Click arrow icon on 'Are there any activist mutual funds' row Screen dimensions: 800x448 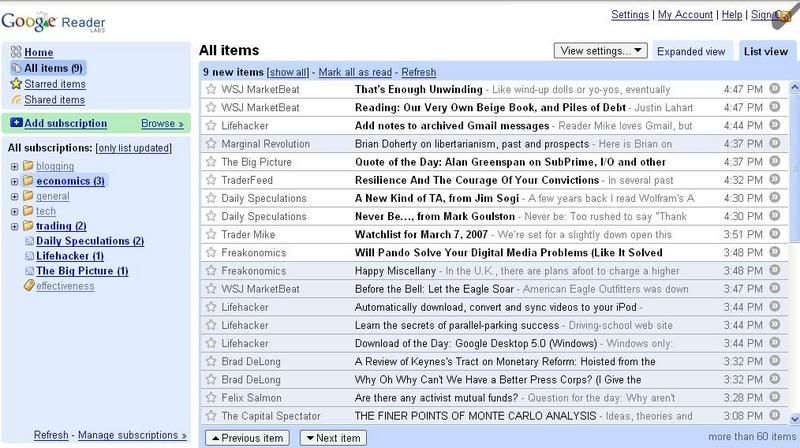coord(774,396)
